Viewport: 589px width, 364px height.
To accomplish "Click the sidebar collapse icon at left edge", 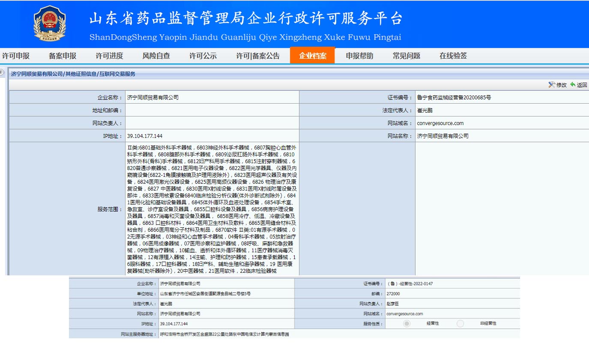I will coord(2,73).
